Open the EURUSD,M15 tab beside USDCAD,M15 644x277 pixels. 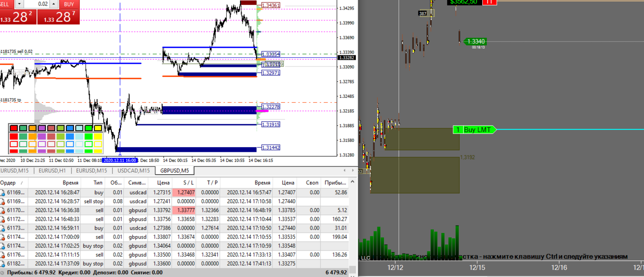point(91,171)
